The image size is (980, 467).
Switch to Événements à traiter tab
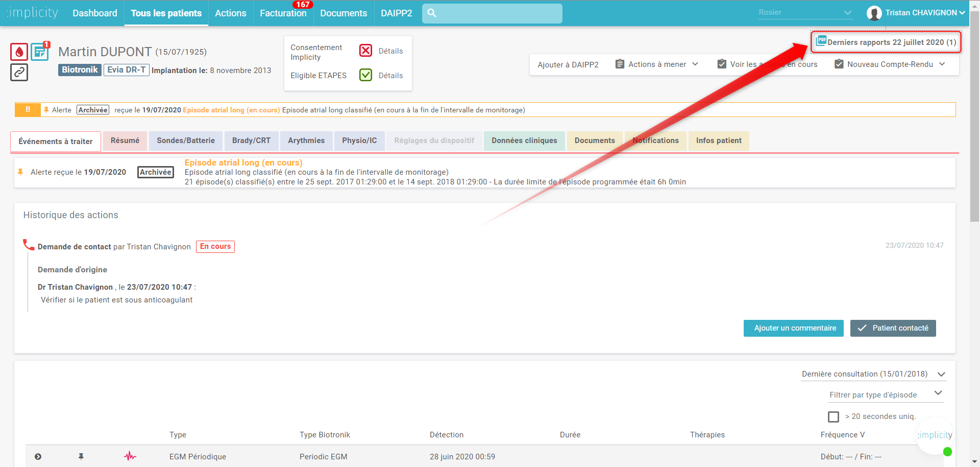coord(56,142)
